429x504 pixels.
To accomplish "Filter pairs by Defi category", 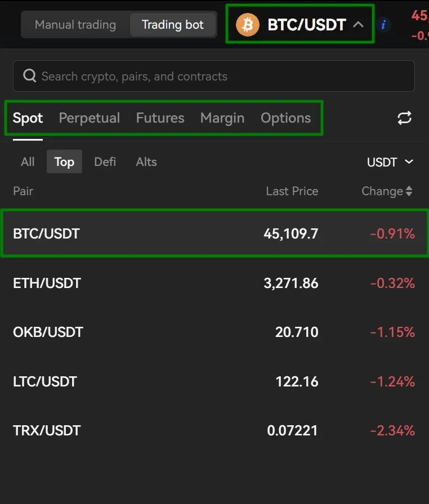I will coord(105,161).
